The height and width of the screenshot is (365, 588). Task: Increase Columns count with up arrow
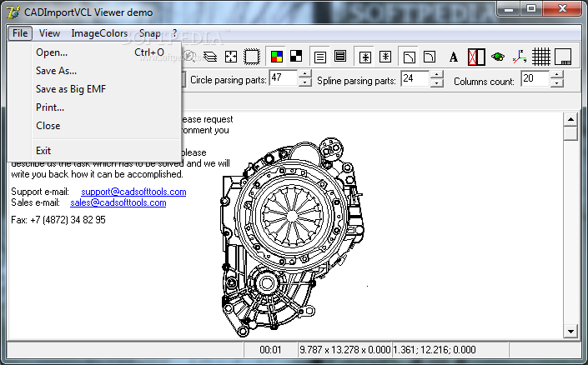coord(557,75)
